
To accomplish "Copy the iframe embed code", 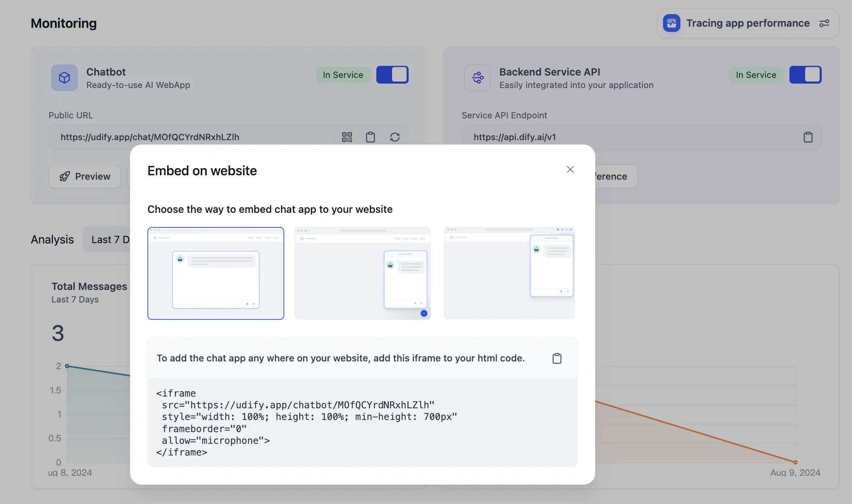I will (x=557, y=358).
